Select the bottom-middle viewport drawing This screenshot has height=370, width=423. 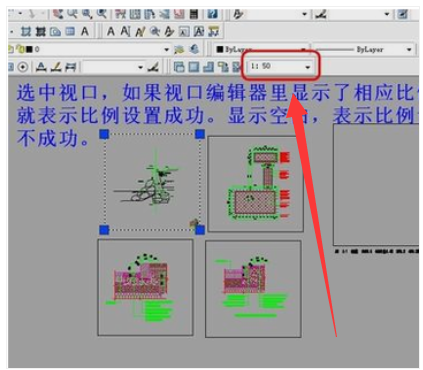tap(253, 289)
